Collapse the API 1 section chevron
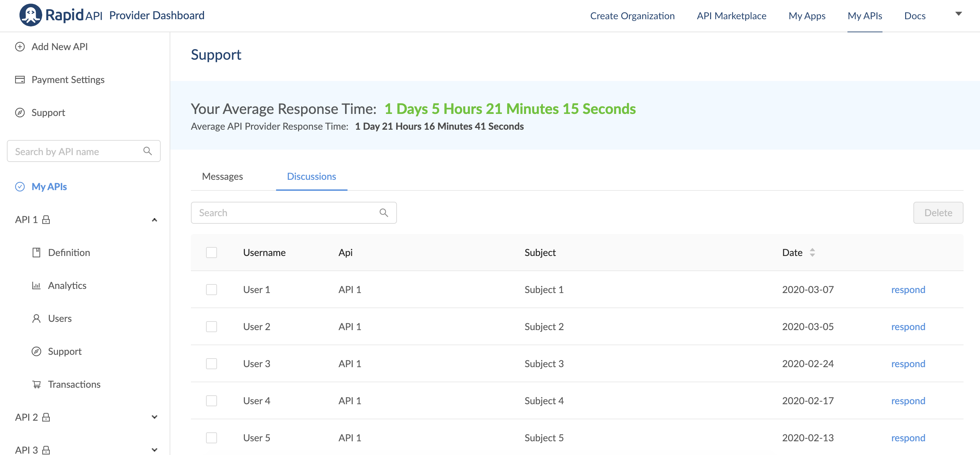This screenshot has width=980, height=455. click(155, 220)
